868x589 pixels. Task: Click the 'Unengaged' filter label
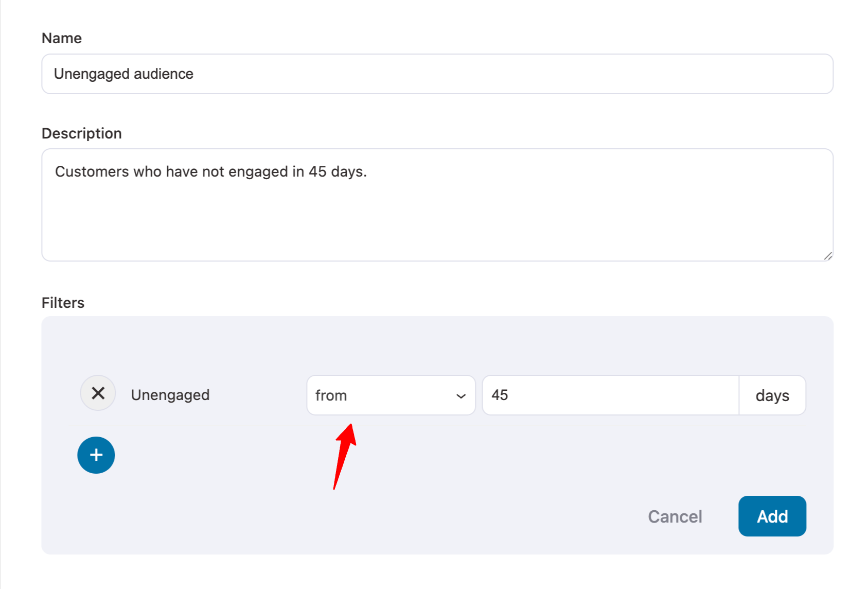[170, 395]
